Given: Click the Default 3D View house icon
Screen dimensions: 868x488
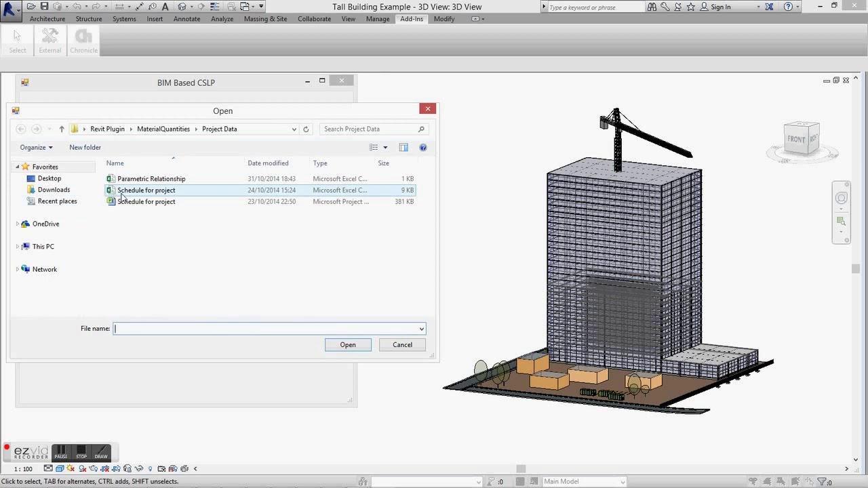Looking at the screenshot, I should [182, 6].
